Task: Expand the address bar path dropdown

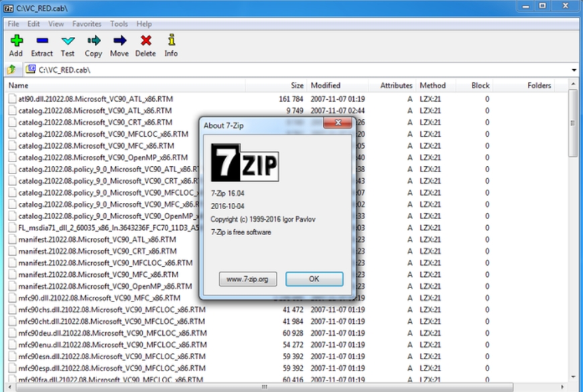Action: pyautogui.click(x=574, y=70)
